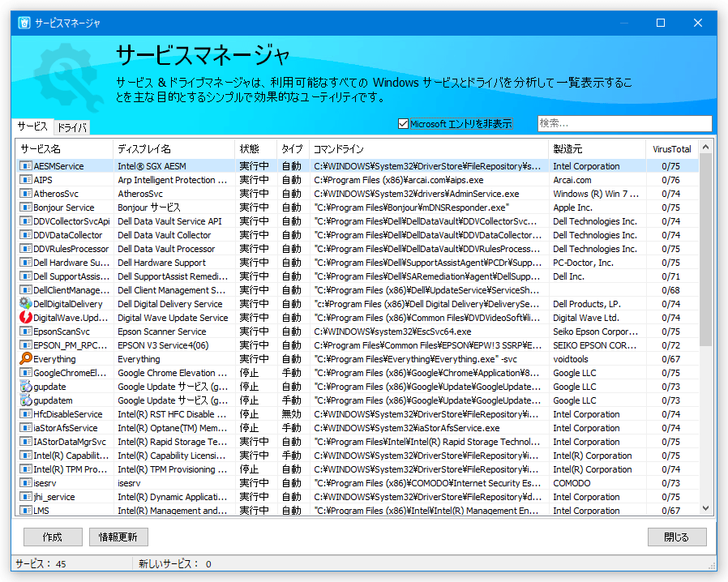Click the Digital Wave Ltd. manufacturer cell
728x582 pixels.
point(586,318)
